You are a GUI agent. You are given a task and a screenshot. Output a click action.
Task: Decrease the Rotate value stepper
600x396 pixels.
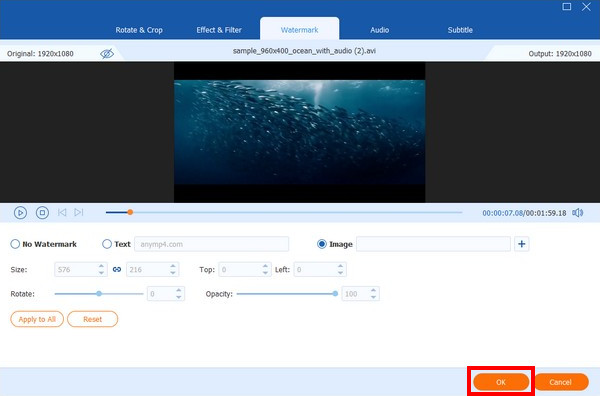tap(179, 297)
